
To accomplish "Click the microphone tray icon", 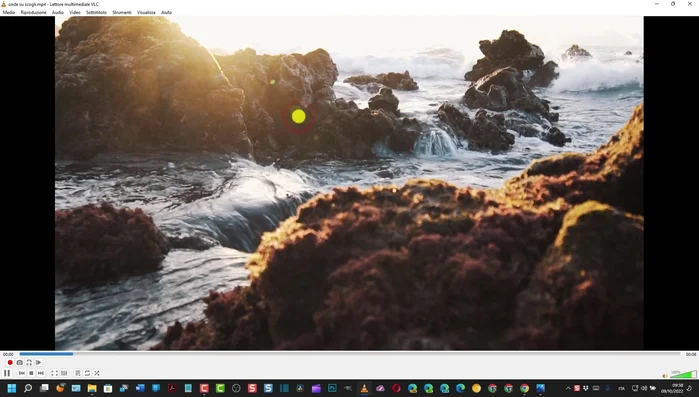I will (607, 389).
